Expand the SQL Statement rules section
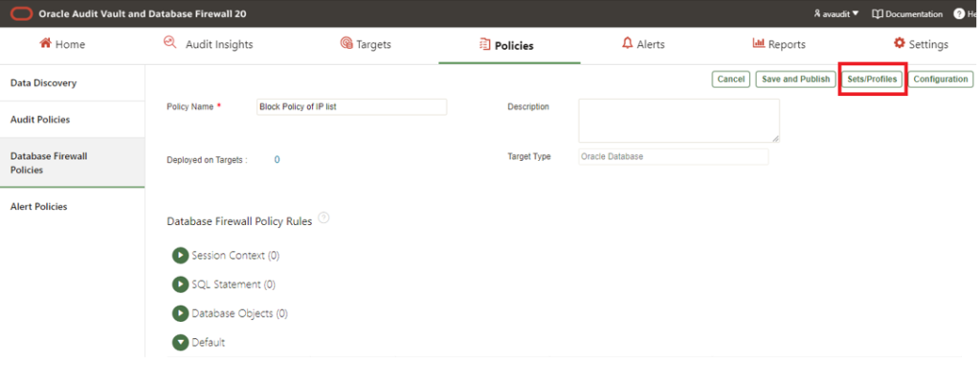The height and width of the screenshot is (386, 980). tap(180, 284)
